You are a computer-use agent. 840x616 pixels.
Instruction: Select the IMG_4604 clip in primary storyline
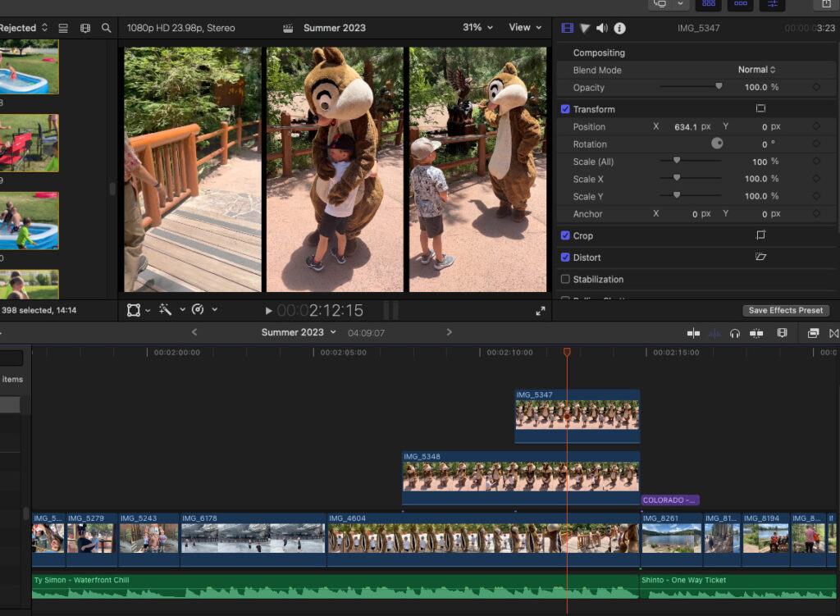coord(482,540)
